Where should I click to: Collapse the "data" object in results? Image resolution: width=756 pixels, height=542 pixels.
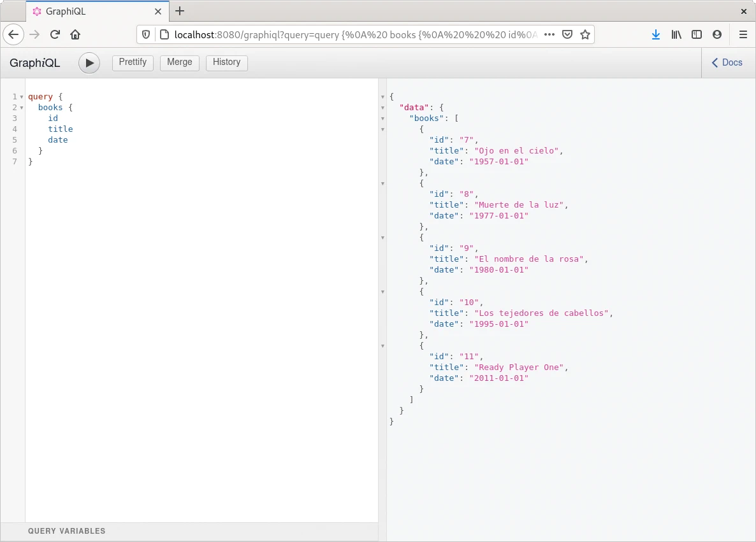(382, 108)
